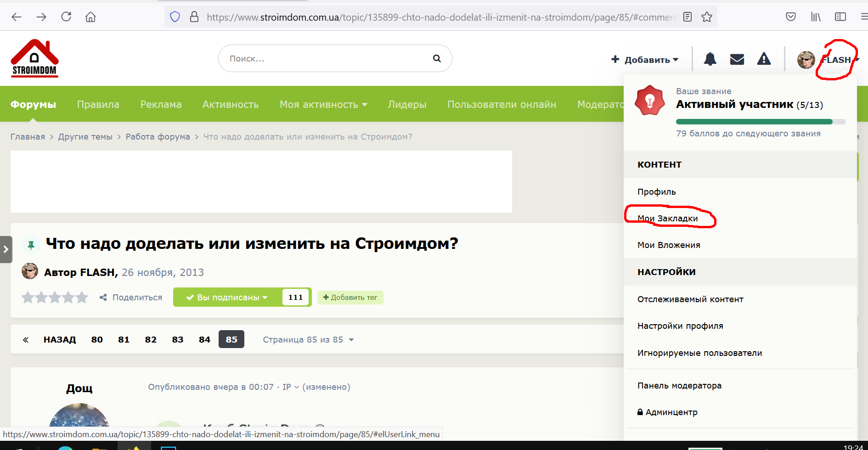Open Pocket save icon
The height and width of the screenshot is (450, 868).
pos(791,17)
